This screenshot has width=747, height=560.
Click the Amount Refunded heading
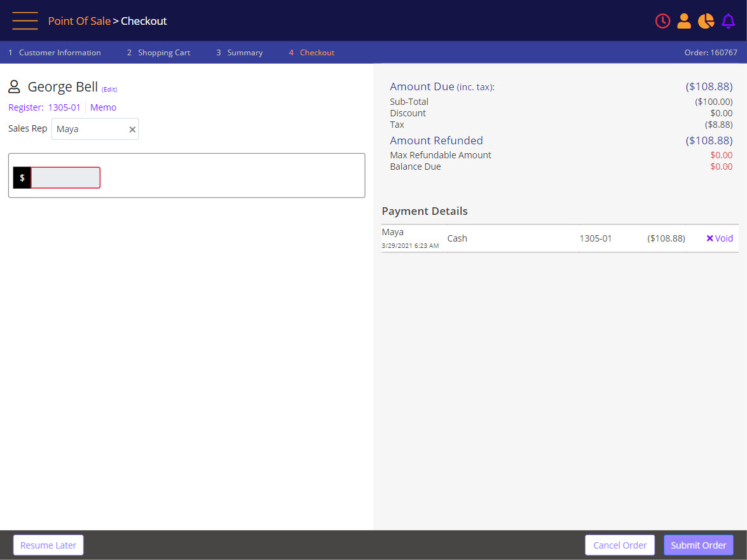[x=436, y=140]
